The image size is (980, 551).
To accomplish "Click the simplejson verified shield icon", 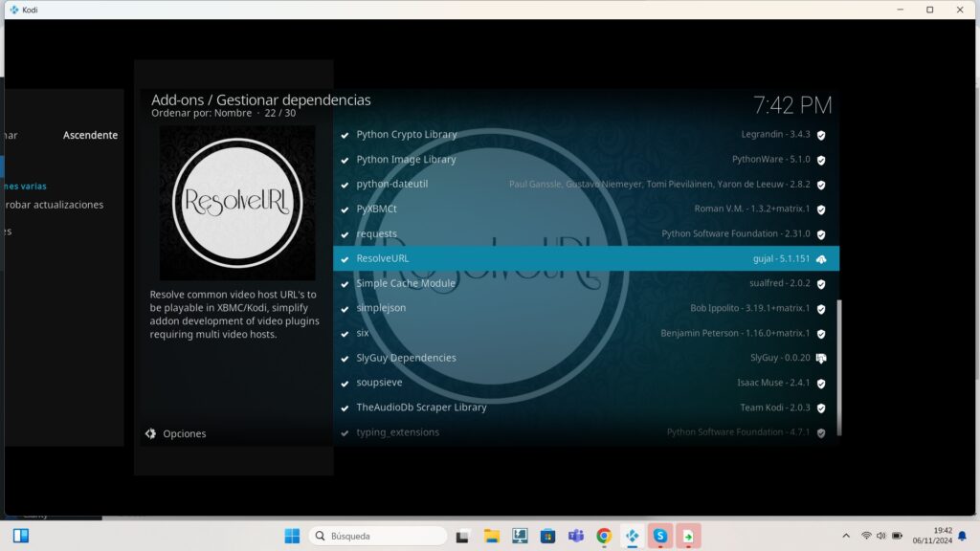I will 821,309.
